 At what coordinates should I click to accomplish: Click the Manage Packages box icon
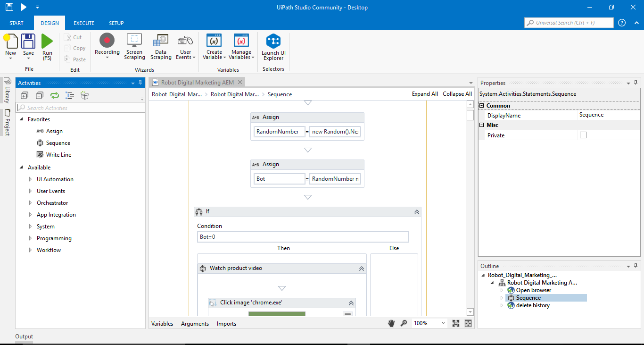[85, 95]
